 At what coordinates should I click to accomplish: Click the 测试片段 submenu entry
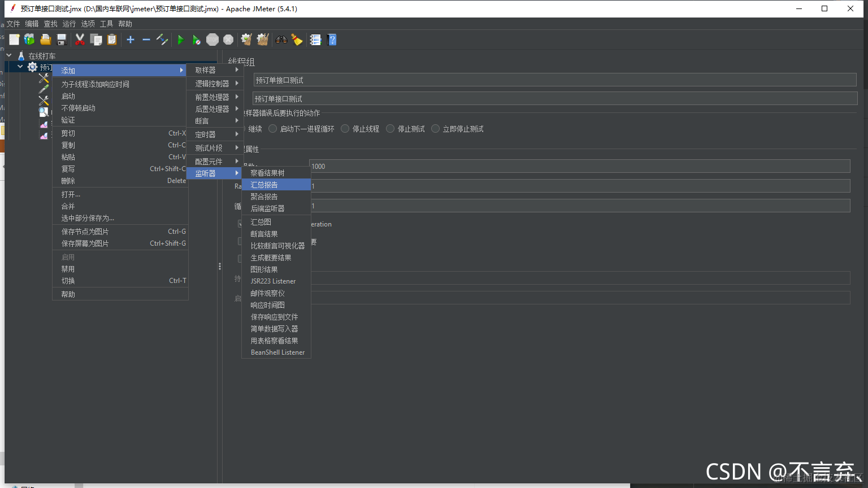215,148
